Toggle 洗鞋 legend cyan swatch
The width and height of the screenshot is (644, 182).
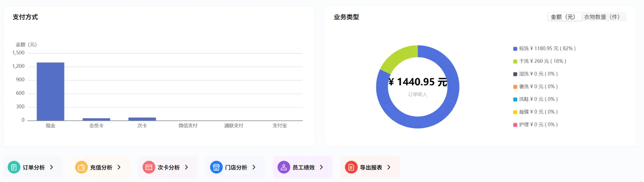click(515, 99)
